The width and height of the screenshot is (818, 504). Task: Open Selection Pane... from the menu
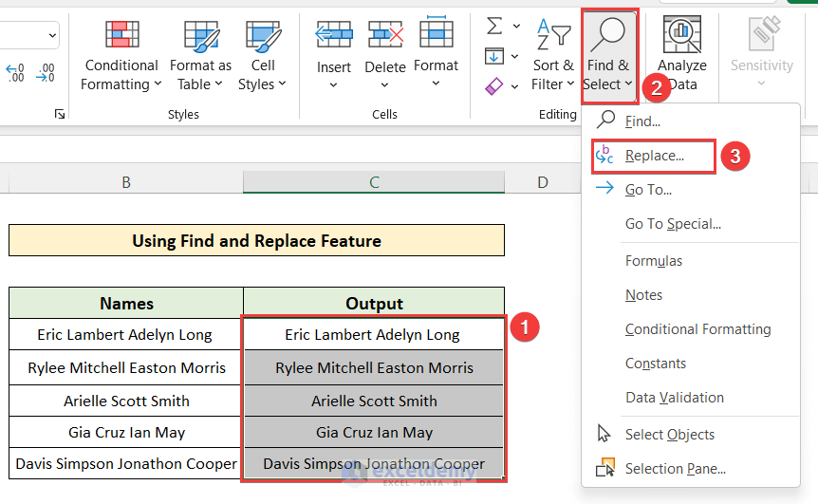pyautogui.click(x=675, y=469)
